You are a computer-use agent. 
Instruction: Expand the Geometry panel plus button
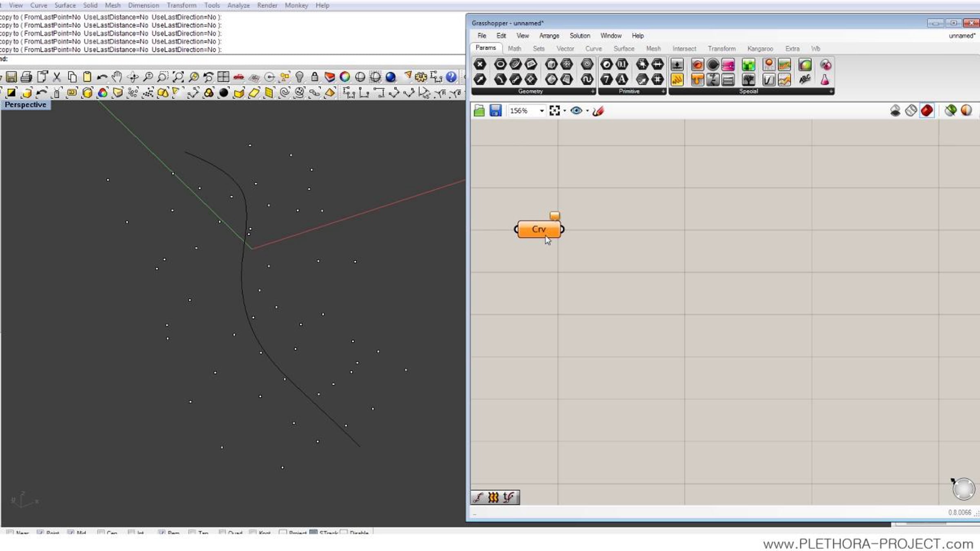click(x=592, y=91)
